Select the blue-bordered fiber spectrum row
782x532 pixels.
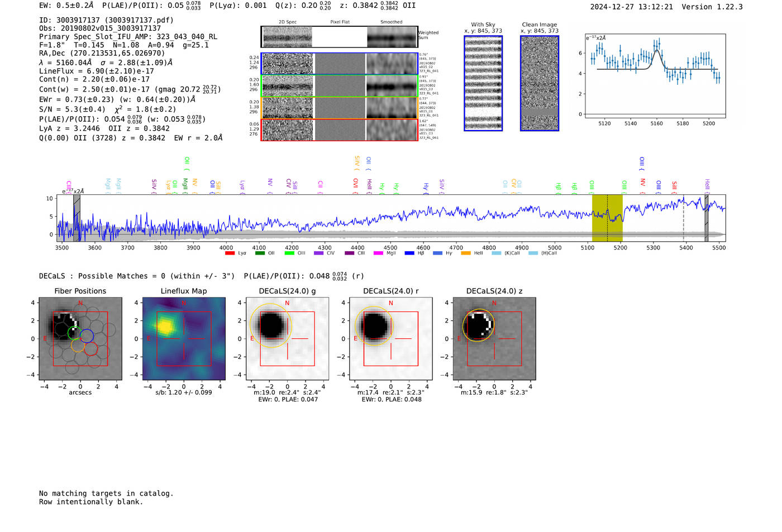pos(339,64)
